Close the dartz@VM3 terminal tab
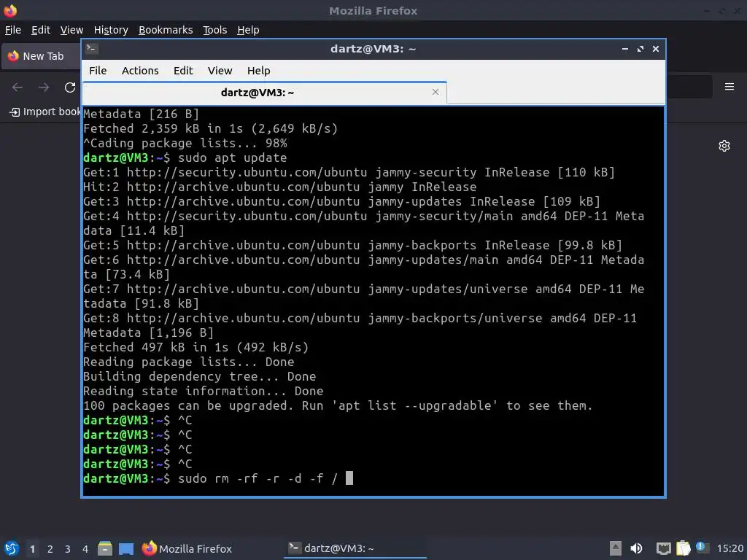 pyautogui.click(x=436, y=92)
